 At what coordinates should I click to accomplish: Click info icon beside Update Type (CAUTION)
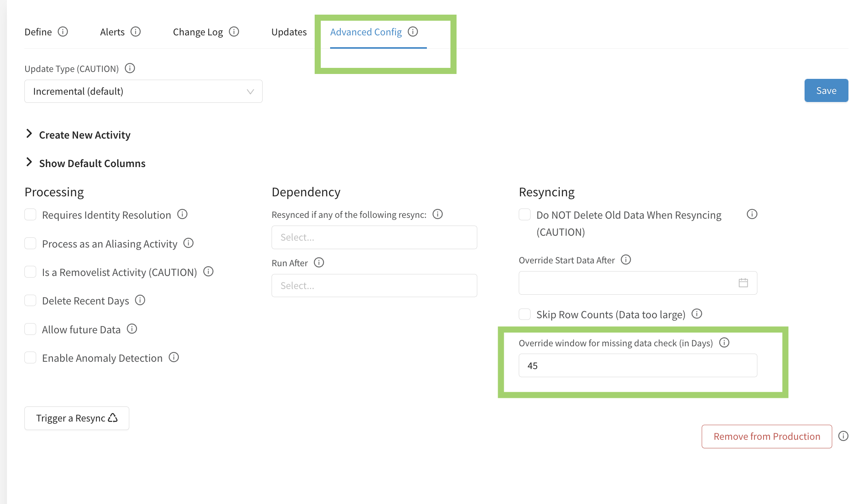point(130,68)
